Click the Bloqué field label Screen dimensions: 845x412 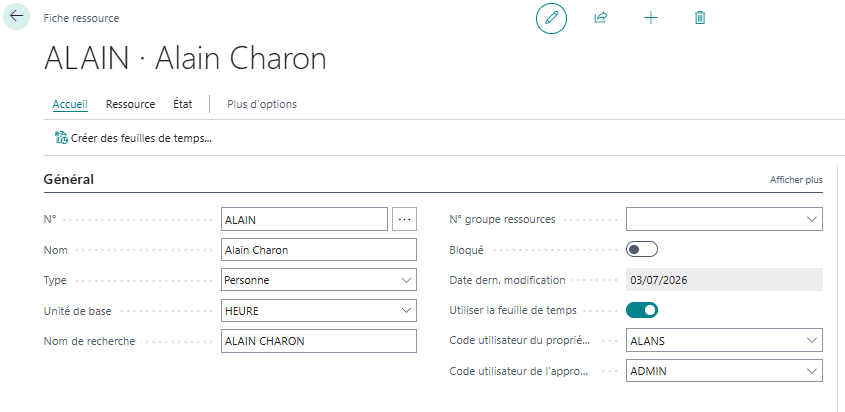tap(467, 250)
